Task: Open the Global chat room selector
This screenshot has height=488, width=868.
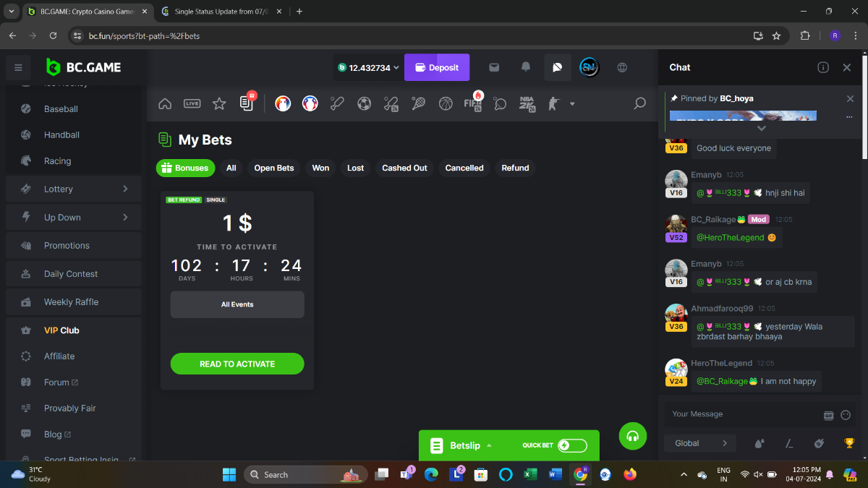Action: pyautogui.click(x=699, y=443)
